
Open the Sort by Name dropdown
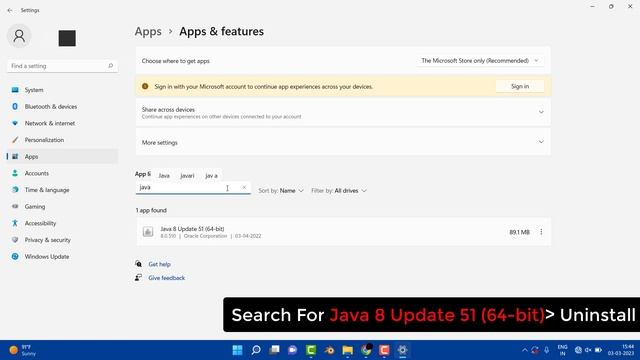pos(281,191)
